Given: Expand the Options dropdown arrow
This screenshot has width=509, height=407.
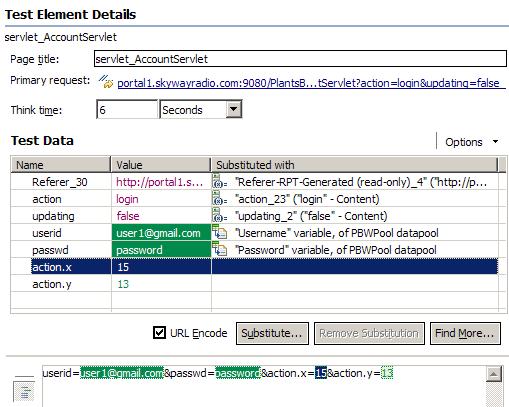Looking at the screenshot, I should 496,142.
